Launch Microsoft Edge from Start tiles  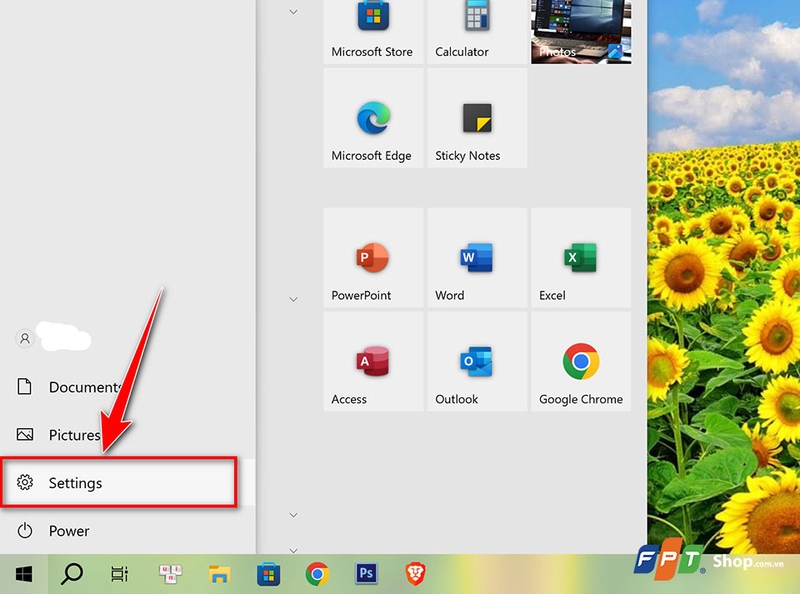(x=373, y=118)
